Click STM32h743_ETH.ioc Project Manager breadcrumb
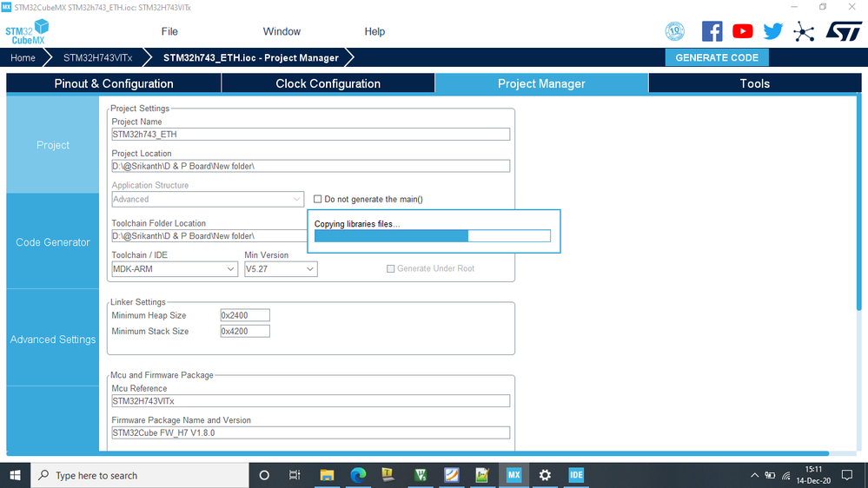Image resolution: width=868 pixels, height=488 pixels. click(251, 57)
